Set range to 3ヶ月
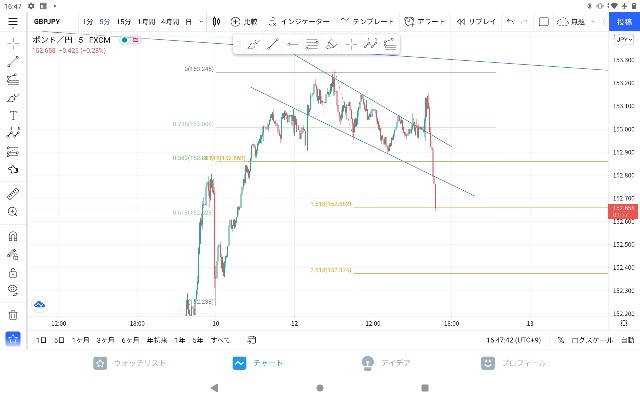Image resolution: width=640 pixels, height=400 pixels. point(105,340)
